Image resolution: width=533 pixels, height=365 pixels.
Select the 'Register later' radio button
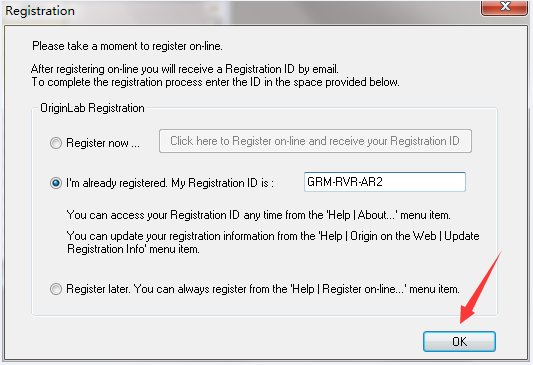point(56,289)
